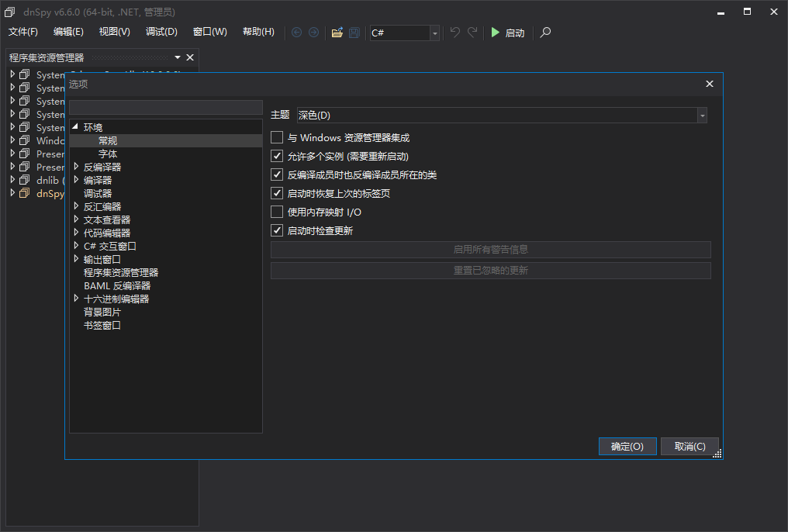Maximize the dnSpy window
Viewport: 788px width, 532px height.
click(x=748, y=12)
